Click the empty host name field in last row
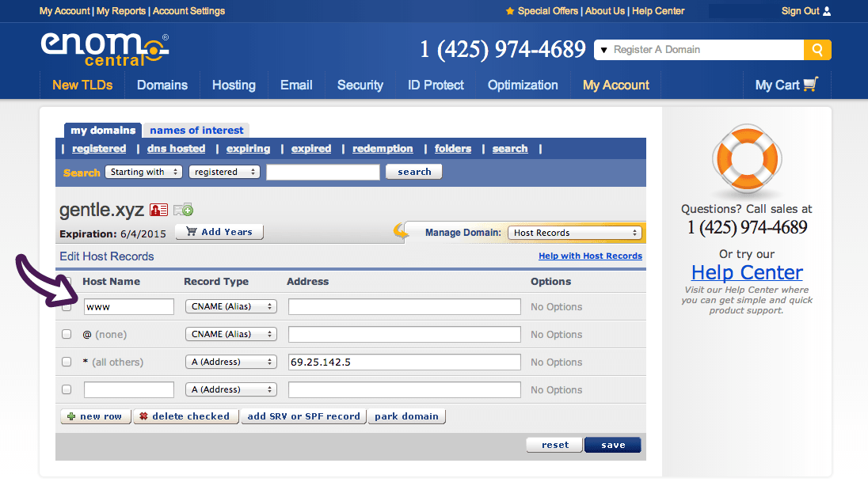 click(x=129, y=389)
